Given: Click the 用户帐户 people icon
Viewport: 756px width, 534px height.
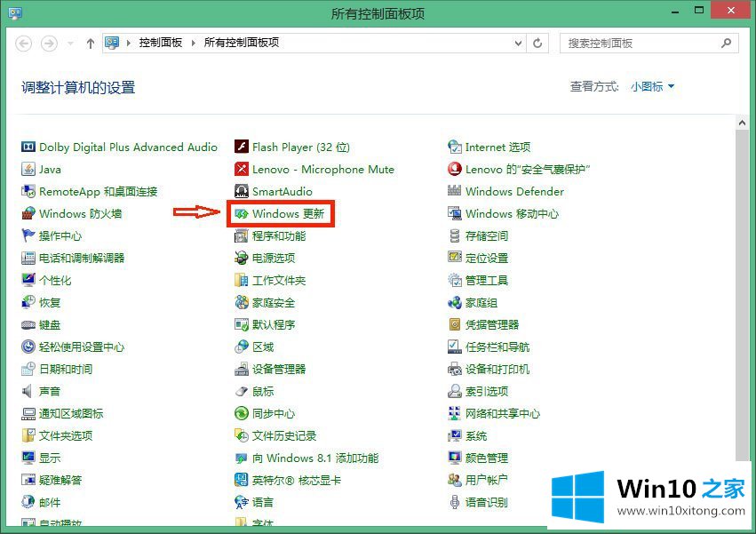Looking at the screenshot, I should [x=454, y=480].
